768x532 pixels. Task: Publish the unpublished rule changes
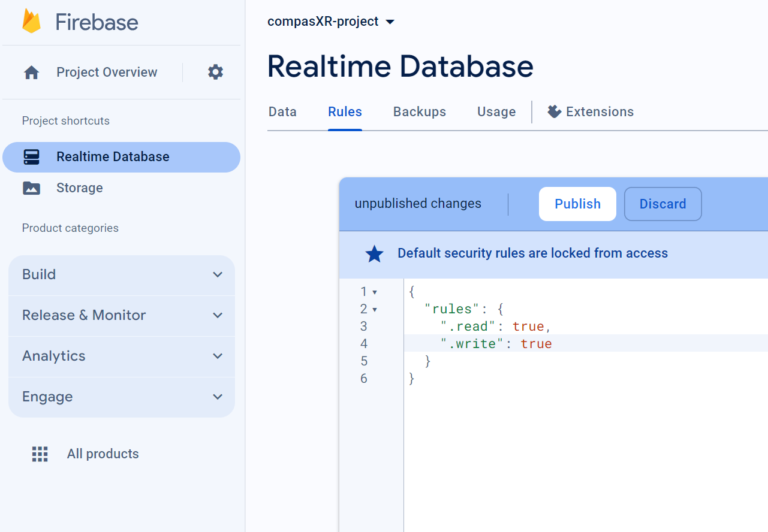[x=577, y=204]
